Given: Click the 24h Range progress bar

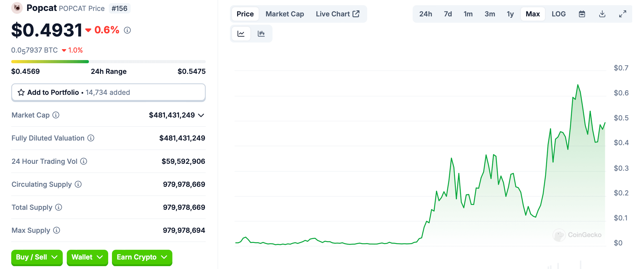Looking at the screenshot, I should pyautogui.click(x=108, y=62).
